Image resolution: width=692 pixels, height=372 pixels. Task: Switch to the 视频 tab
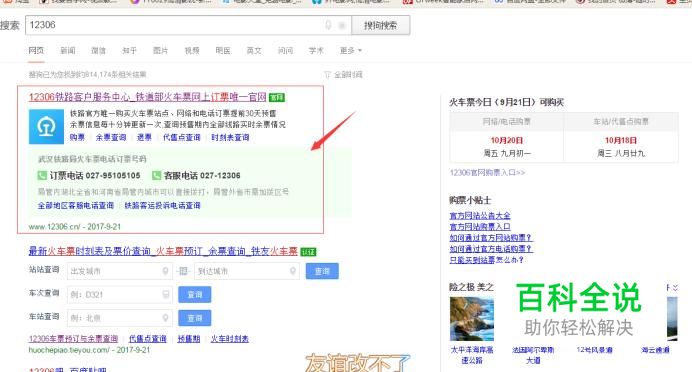(192, 51)
